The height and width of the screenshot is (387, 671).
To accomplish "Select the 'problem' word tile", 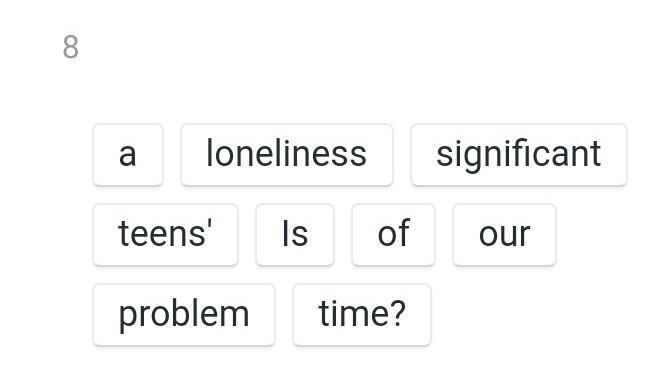I will (184, 315).
